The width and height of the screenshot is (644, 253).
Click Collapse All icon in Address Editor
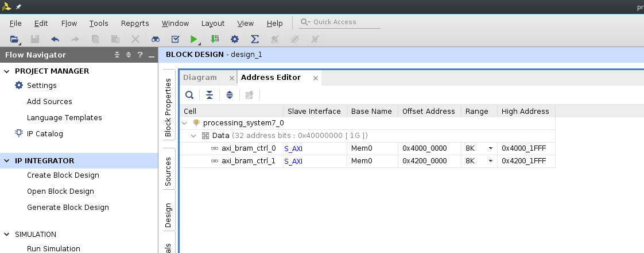coord(210,95)
